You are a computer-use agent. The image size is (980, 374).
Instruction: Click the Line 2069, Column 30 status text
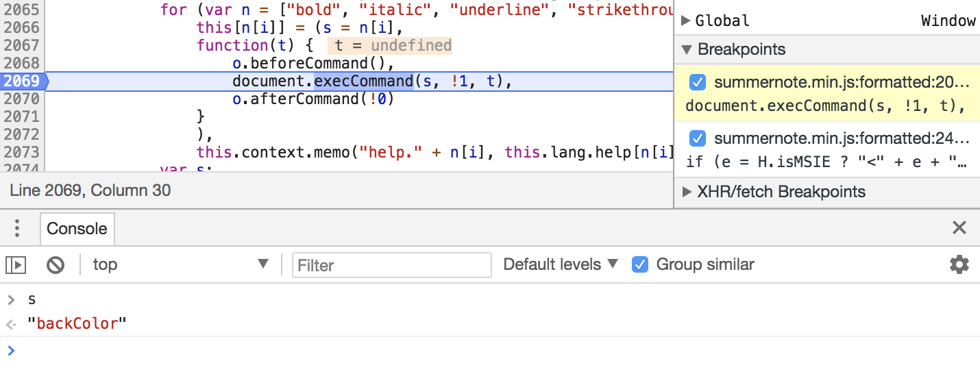(90, 190)
